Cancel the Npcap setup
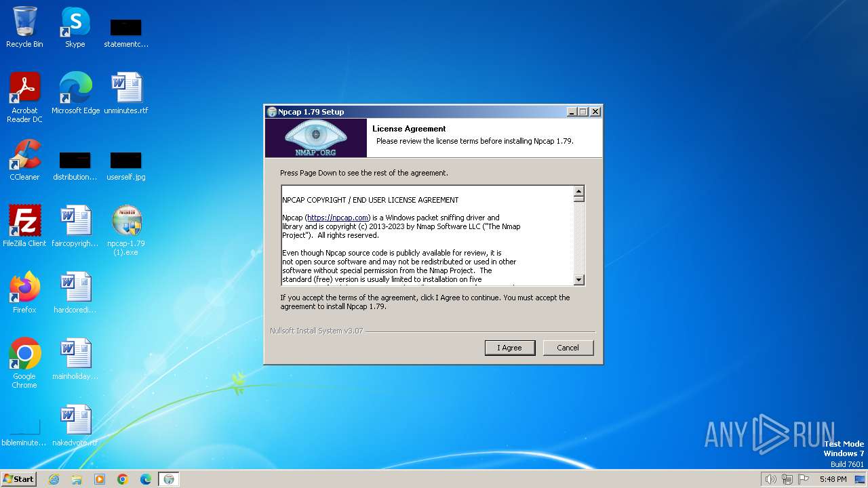Image resolution: width=868 pixels, height=488 pixels. (x=568, y=348)
